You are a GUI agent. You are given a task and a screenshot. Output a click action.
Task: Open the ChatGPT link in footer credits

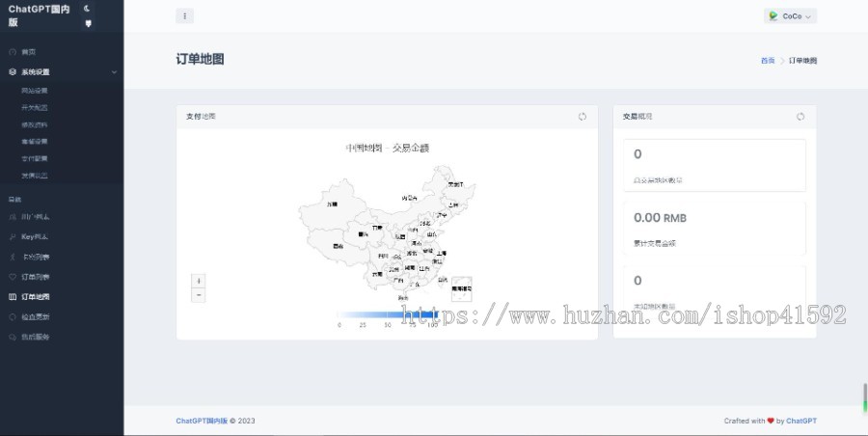(801, 421)
